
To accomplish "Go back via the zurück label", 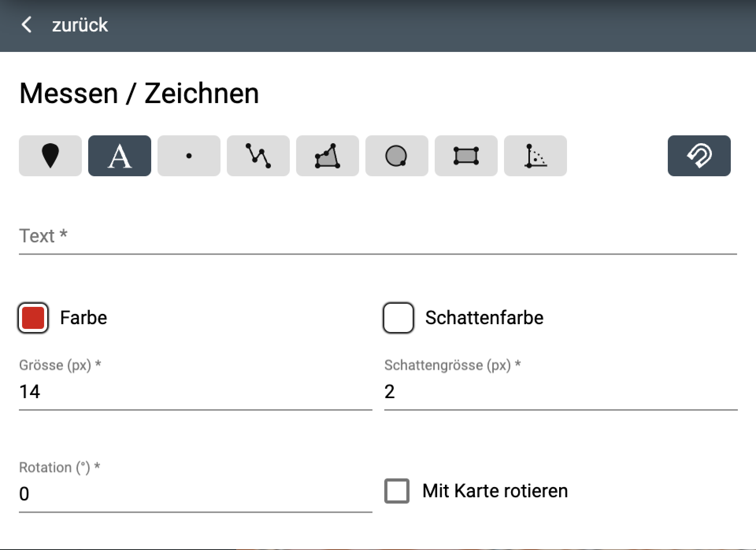I will [x=80, y=25].
